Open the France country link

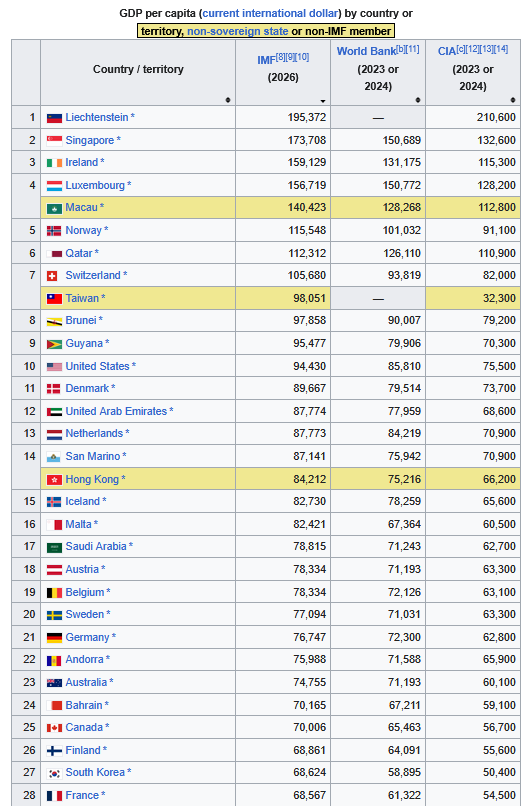82,795
